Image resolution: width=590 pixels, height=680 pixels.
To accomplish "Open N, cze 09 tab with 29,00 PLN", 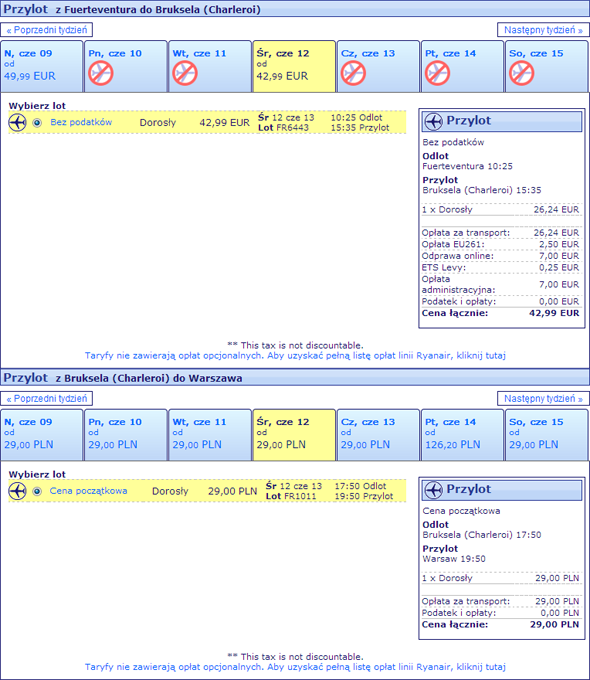I will click(x=42, y=435).
